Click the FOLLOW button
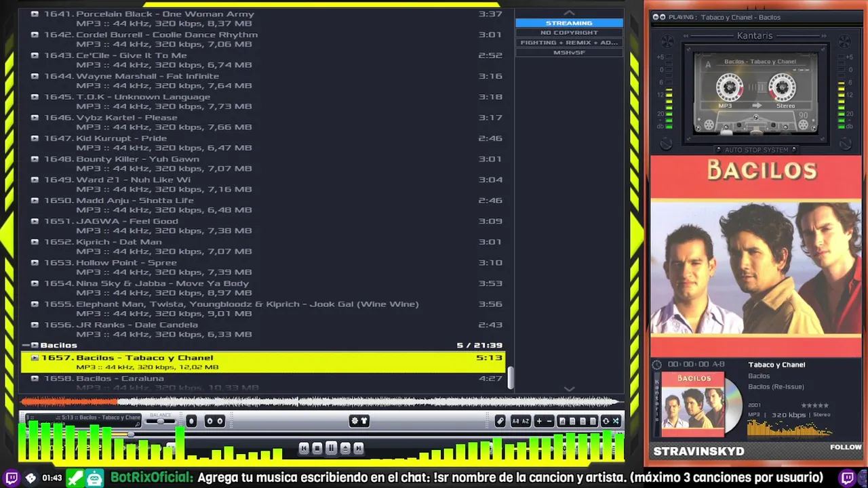This screenshot has height=488, width=868. point(846,447)
